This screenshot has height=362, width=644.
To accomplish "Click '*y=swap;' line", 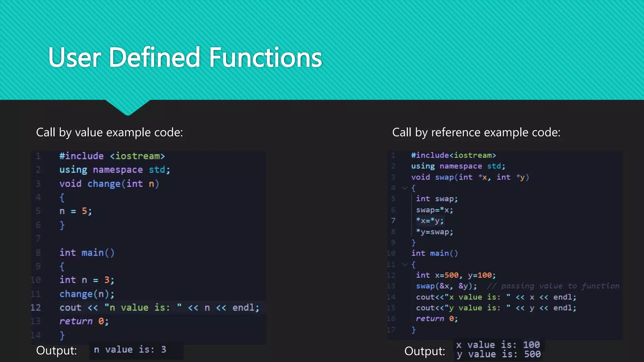I will point(435,232).
